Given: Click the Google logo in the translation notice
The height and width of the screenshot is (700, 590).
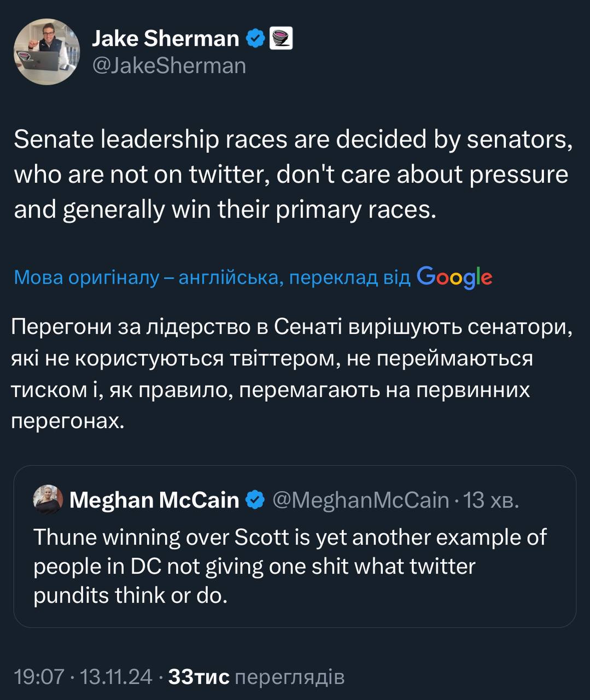Looking at the screenshot, I should pyautogui.click(x=454, y=278).
